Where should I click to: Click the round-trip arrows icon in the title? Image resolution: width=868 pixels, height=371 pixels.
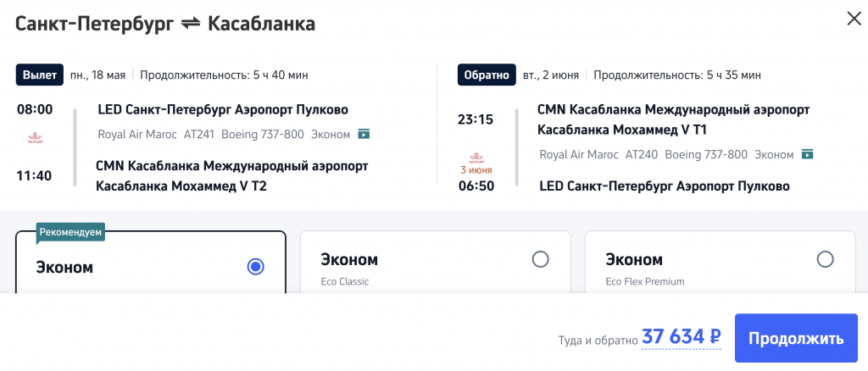point(191,24)
